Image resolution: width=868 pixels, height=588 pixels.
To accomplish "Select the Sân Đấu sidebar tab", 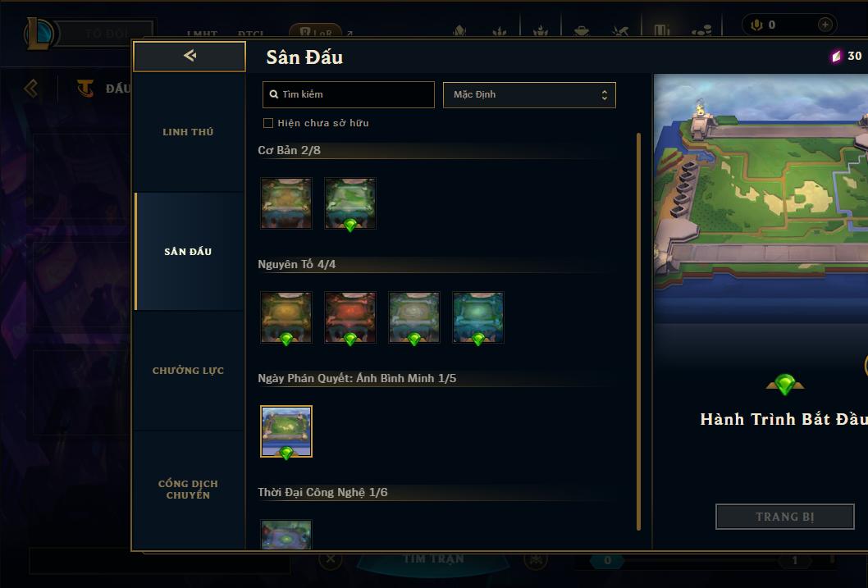I will 188,252.
